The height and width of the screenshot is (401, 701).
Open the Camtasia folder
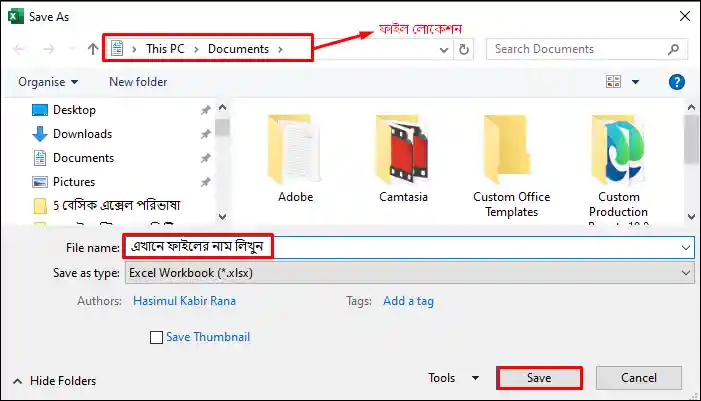[403, 159]
